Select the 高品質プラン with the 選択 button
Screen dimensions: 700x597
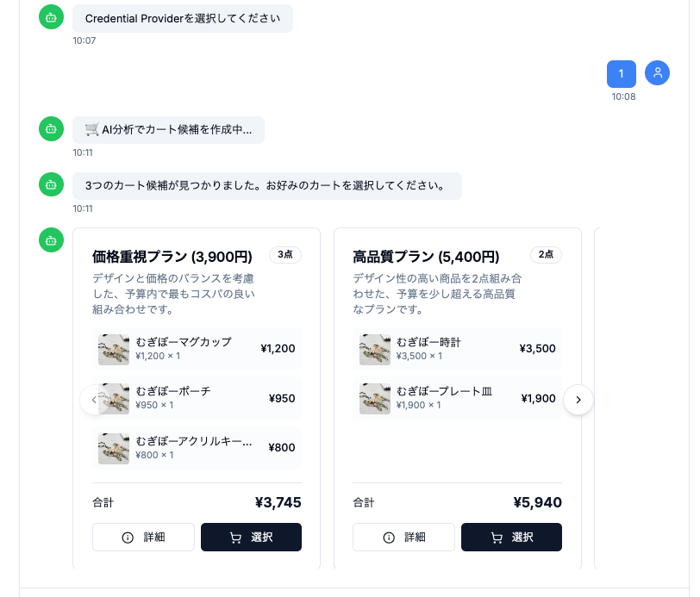click(x=511, y=537)
